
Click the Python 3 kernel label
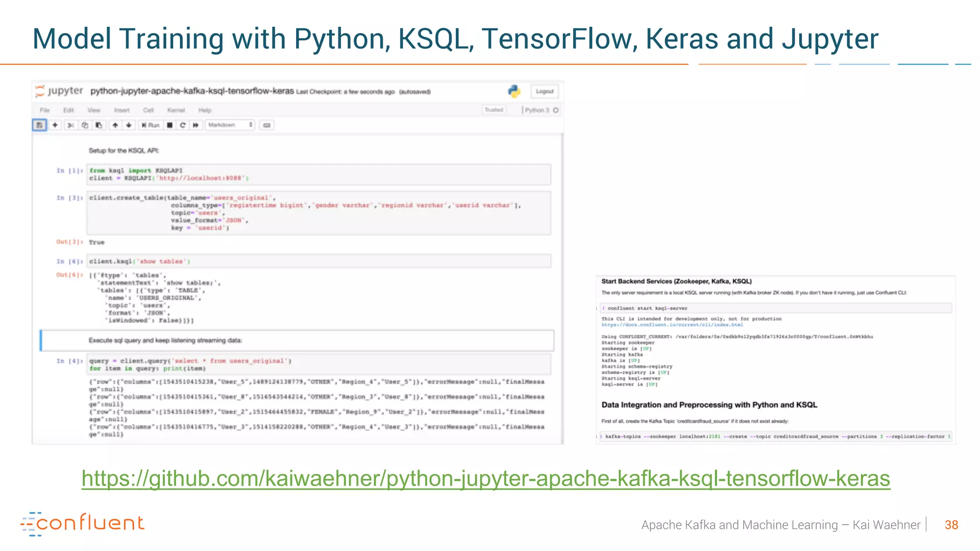537,110
